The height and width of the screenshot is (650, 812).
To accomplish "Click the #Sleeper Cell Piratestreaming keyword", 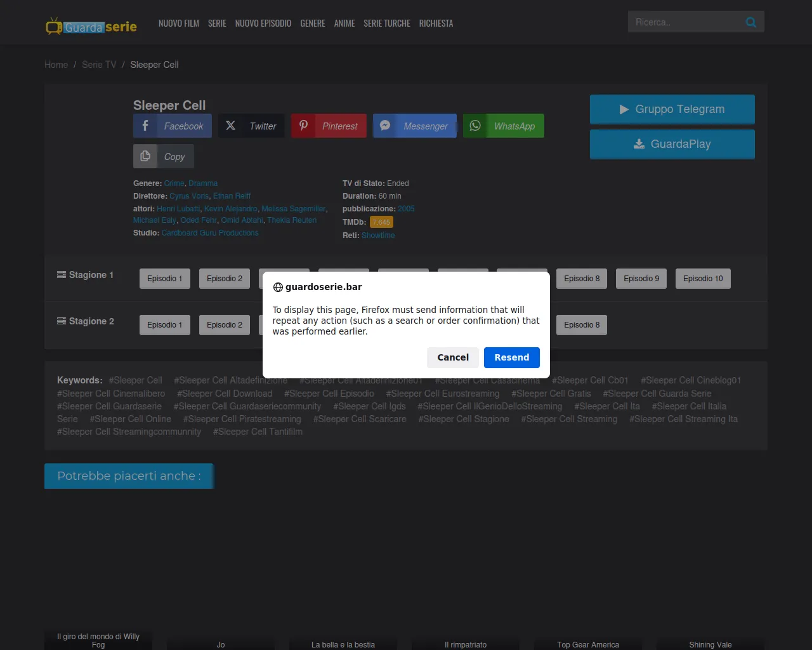I will (x=242, y=419).
